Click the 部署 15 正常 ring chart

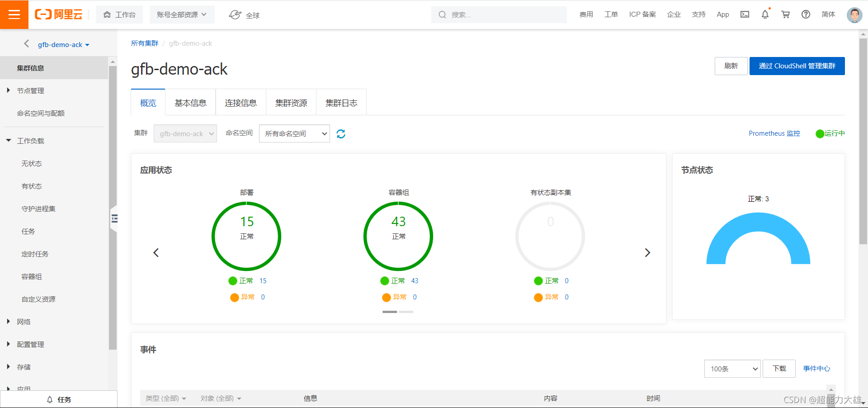point(246,236)
